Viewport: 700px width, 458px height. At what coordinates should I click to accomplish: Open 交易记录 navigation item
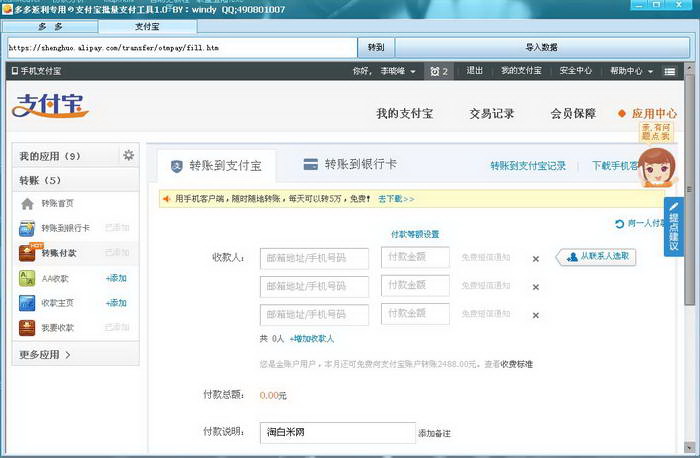tap(492, 114)
